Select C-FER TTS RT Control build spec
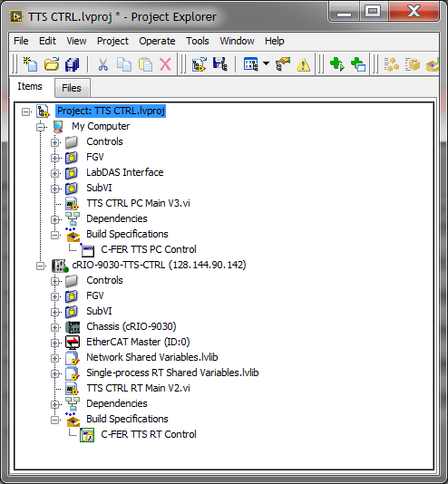 (149, 435)
